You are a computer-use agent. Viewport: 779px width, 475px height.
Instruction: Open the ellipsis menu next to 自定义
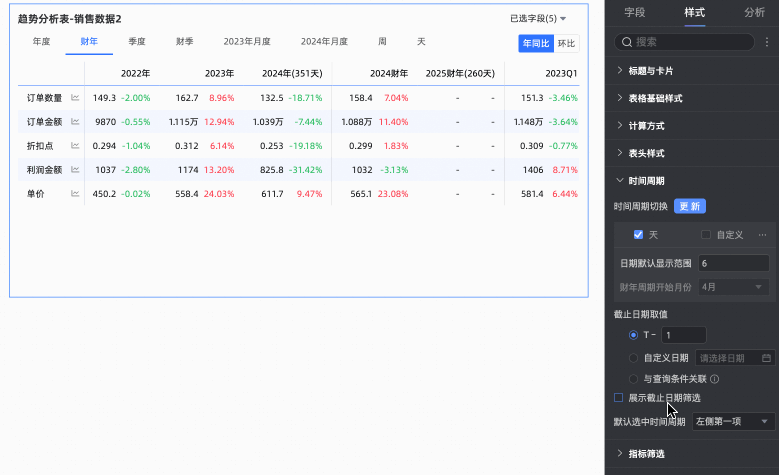pos(762,235)
